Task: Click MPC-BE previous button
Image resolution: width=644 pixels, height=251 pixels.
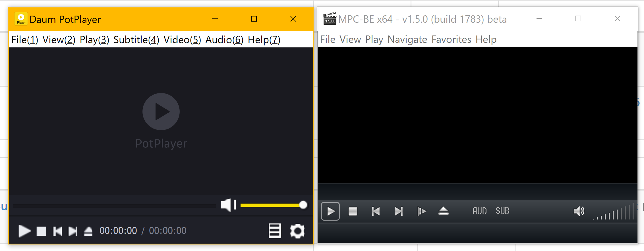Action: pos(376,211)
